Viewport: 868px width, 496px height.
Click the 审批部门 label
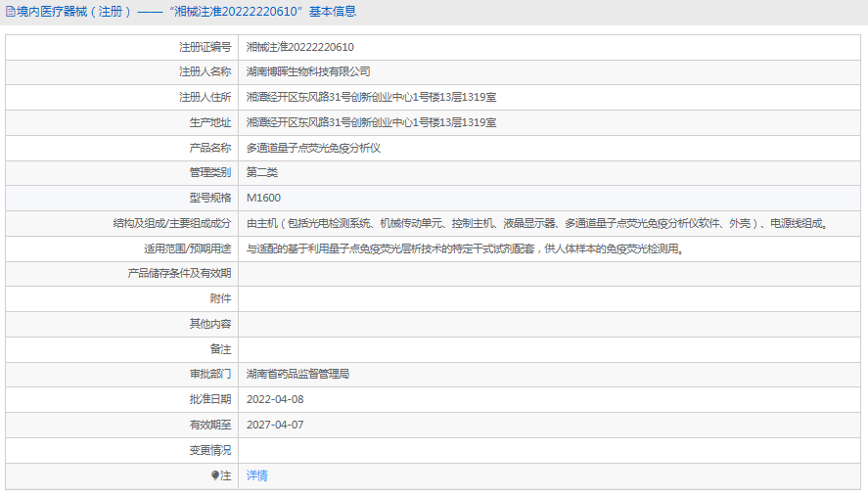point(210,375)
